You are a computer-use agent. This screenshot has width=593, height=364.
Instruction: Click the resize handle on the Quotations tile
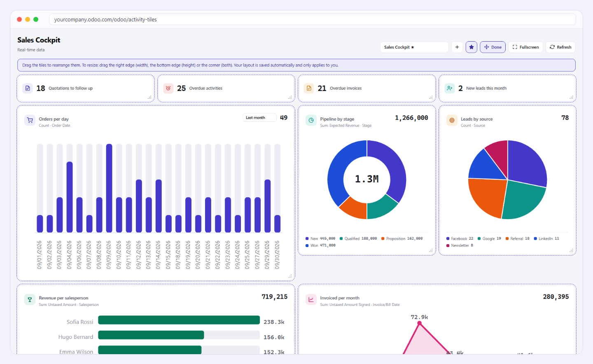[149, 98]
